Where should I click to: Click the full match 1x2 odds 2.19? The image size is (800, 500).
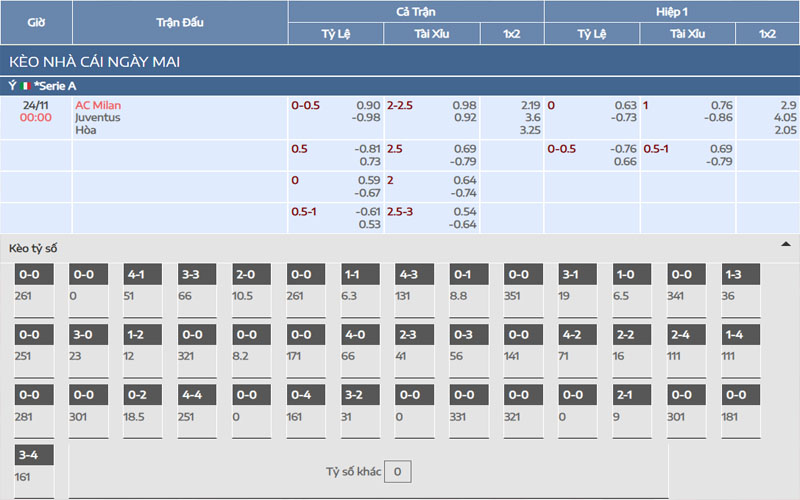[530, 105]
